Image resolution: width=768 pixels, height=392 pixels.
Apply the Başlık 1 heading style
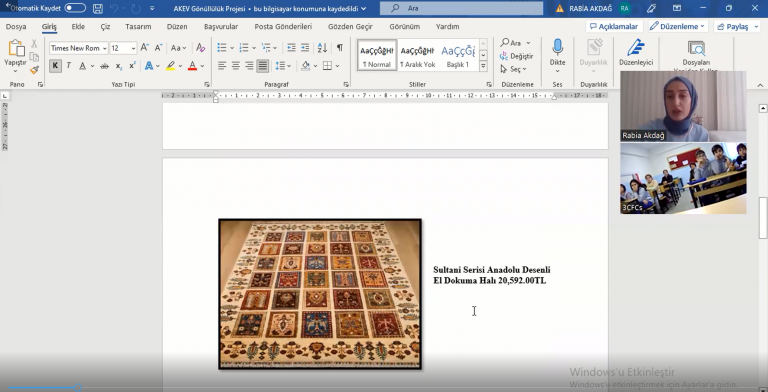pyautogui.click(x=458, y=55)
